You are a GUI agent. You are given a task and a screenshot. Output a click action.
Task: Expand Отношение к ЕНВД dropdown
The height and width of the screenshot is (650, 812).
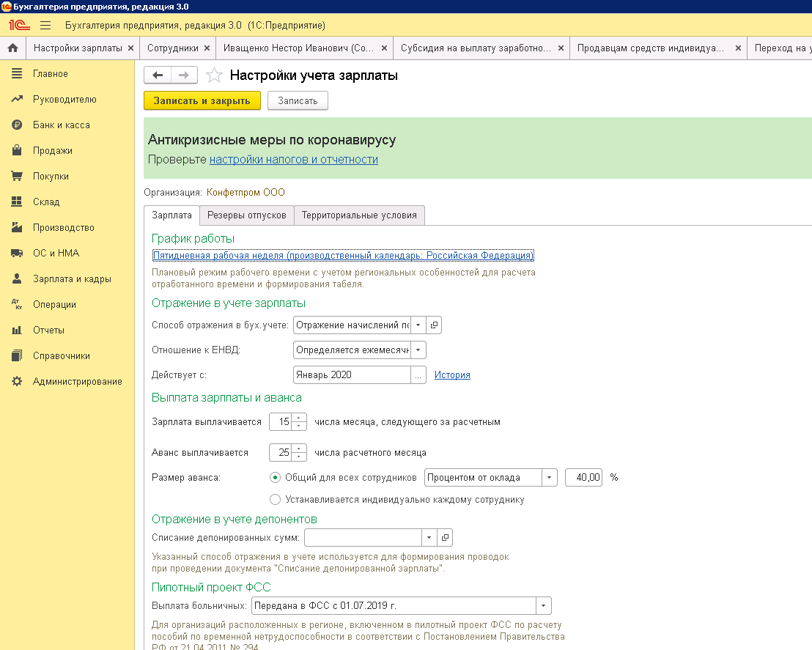(x=418, y=350)
